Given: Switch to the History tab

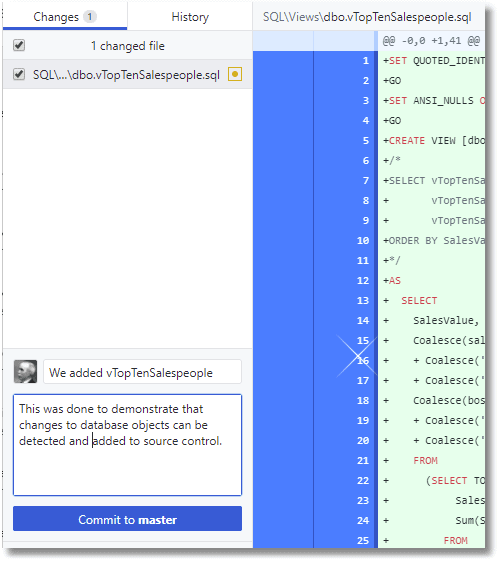Looking at the screenshot, I should (190, 16).
